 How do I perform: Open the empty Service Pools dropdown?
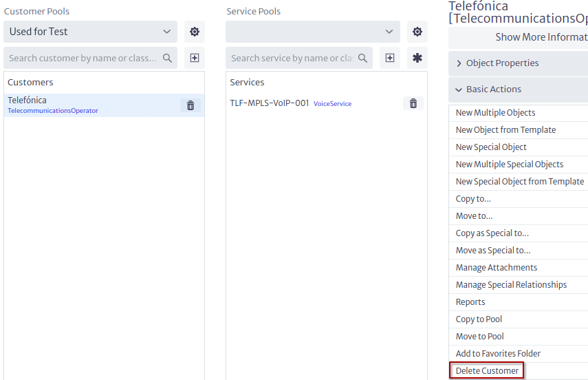point(313,32)
